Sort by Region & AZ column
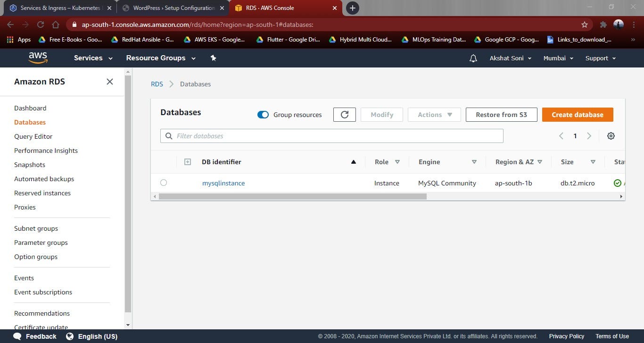 [x=540, y=162]
